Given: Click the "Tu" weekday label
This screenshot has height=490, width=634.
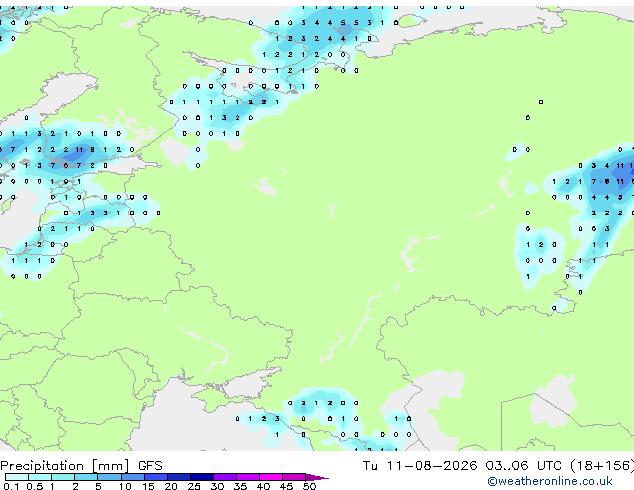Looking at the screenshot, I should [x=370, y=465].
